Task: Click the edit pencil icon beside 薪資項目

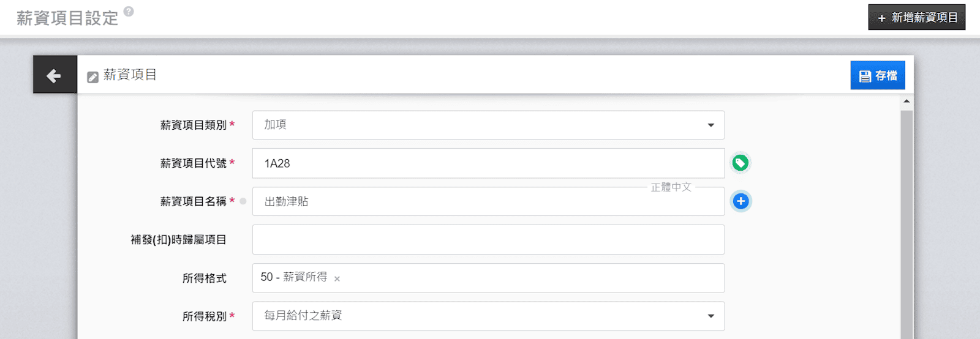Action: point(92,77)
